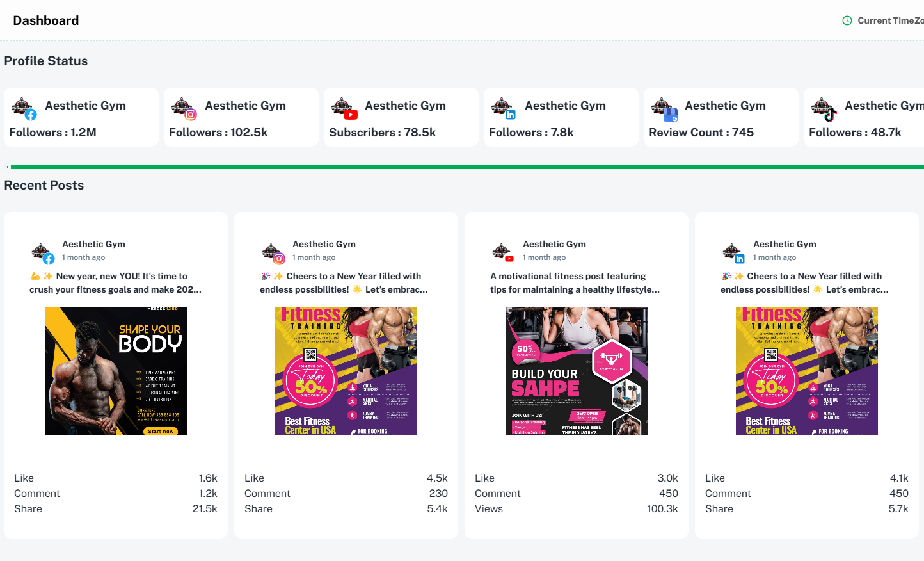Viewport: 924px width, 561px height.
Task: Click the YouTube post author avatar
Action: click(x=503, y=252)
